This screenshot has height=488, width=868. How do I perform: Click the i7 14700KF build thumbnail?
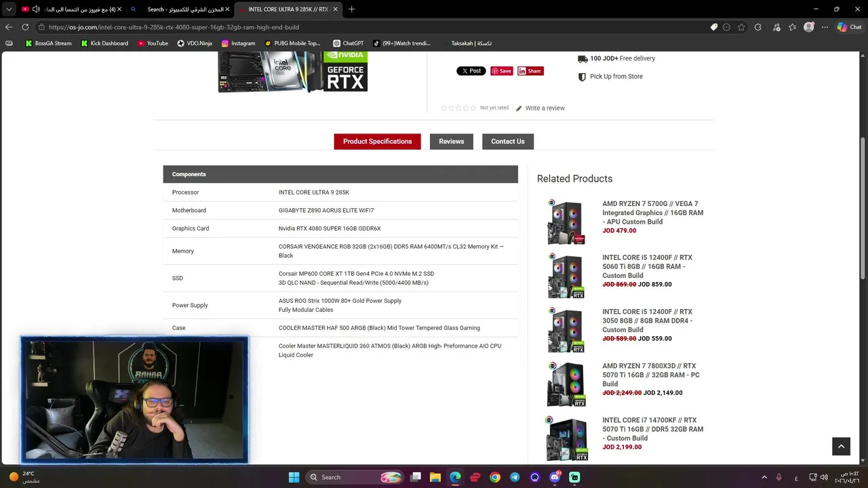click(x=566, y=439)
